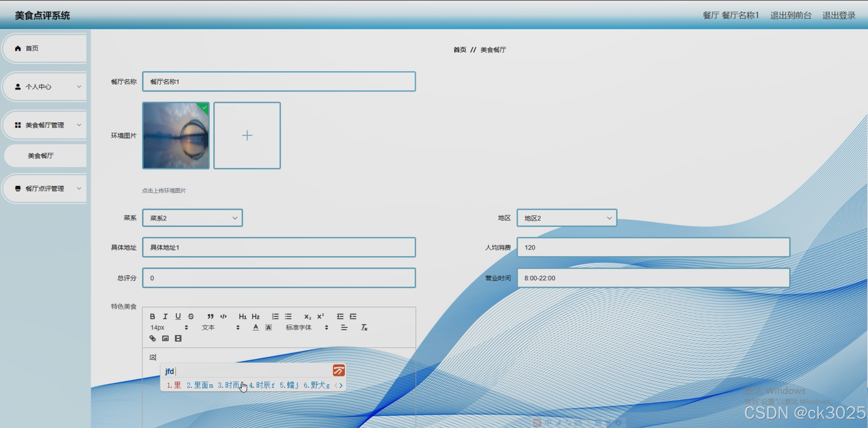Toggle strikethrough text formatting
The width and height of the screenshot is (868, 428).
(191, 316)
